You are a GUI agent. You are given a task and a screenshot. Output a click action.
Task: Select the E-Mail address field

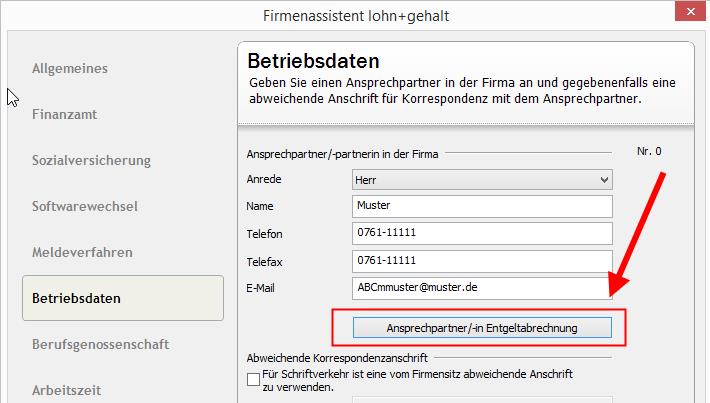(x=482, y=287)
